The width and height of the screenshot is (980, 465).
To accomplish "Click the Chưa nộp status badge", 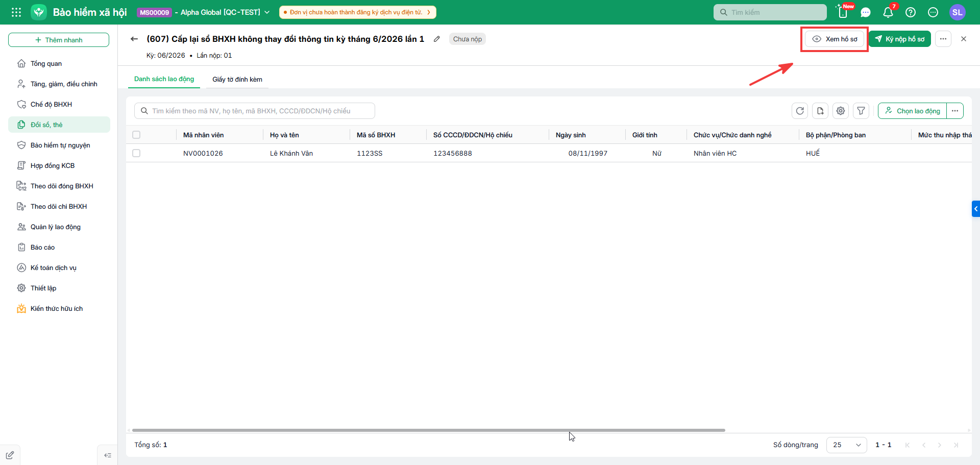I will click(x=468, y=39).
